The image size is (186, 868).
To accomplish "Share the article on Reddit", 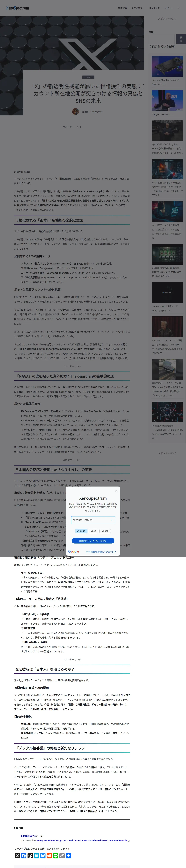I will 49,856.
